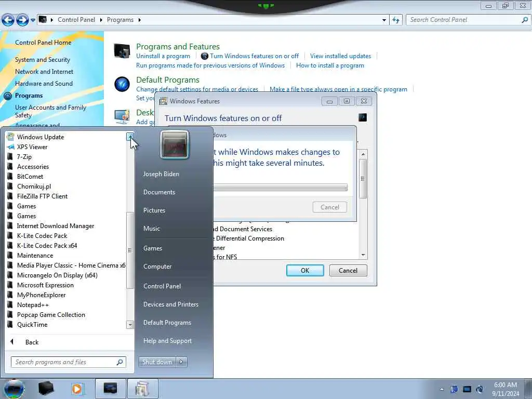
Task: Click Programs and Features icon
Action: tap(122, 51)
